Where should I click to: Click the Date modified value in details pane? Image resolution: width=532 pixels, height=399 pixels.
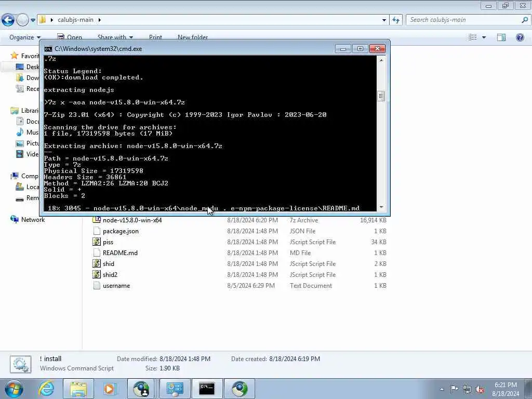point(185,358)
